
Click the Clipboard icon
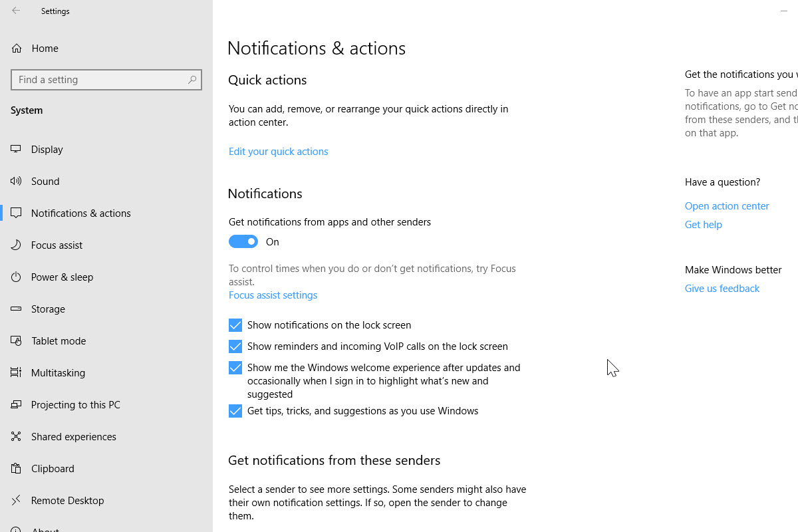(x=17, y=468)
